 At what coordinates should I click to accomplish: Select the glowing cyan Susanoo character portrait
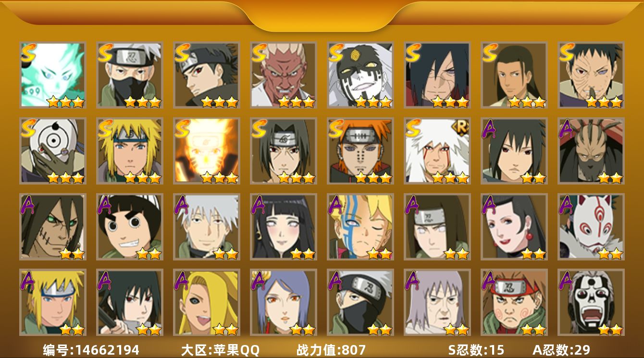point(52,75)
